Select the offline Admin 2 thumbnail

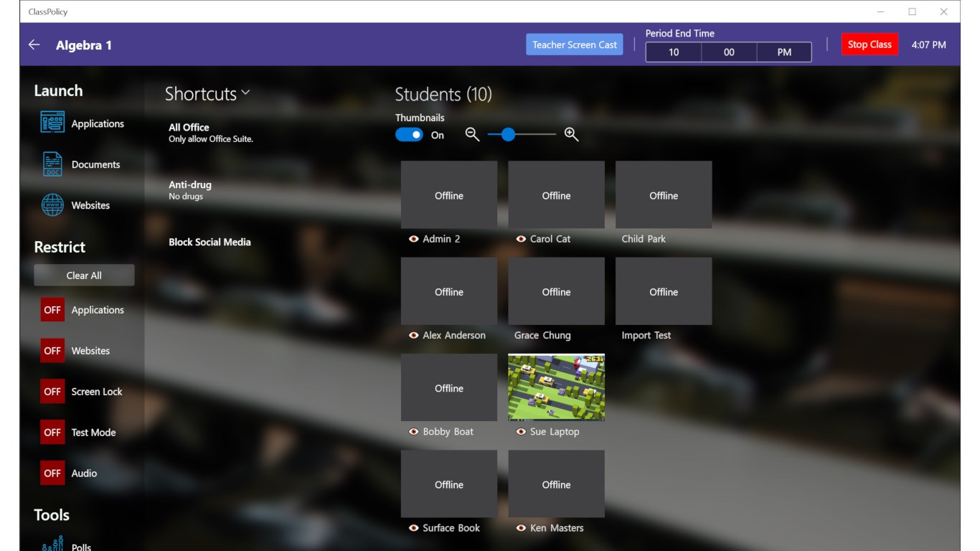[x=449, y=194]
